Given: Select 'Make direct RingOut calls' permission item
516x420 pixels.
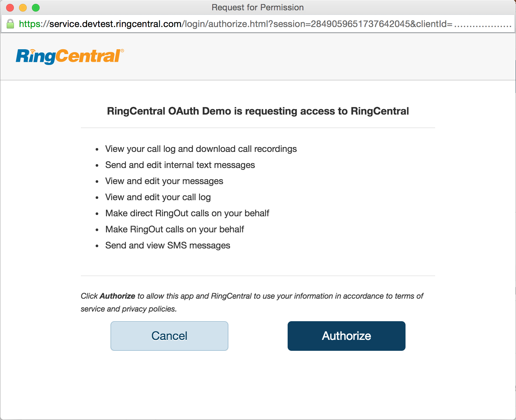Looking at the screenshot, I should pyautogui.click(x=187, y=213).
